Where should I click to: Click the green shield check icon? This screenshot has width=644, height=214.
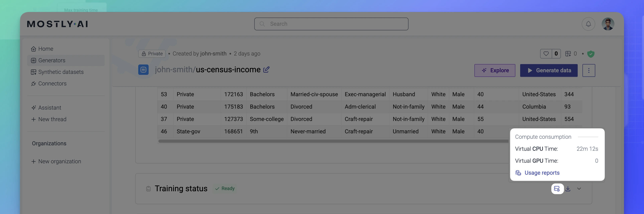point(590,54)
